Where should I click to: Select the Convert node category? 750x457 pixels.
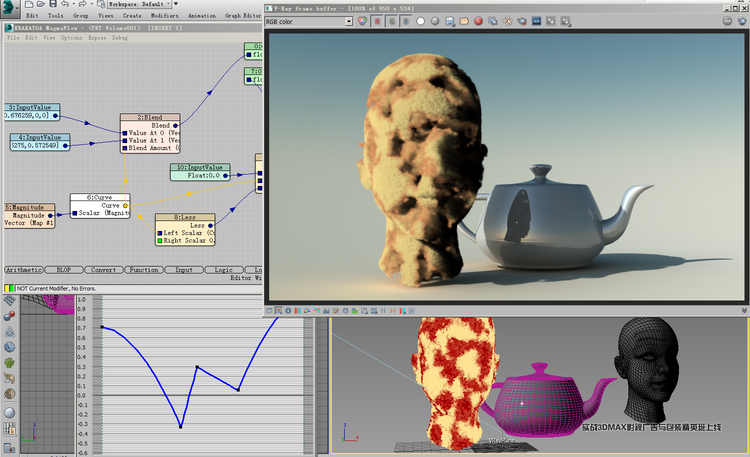pos(104,270)
